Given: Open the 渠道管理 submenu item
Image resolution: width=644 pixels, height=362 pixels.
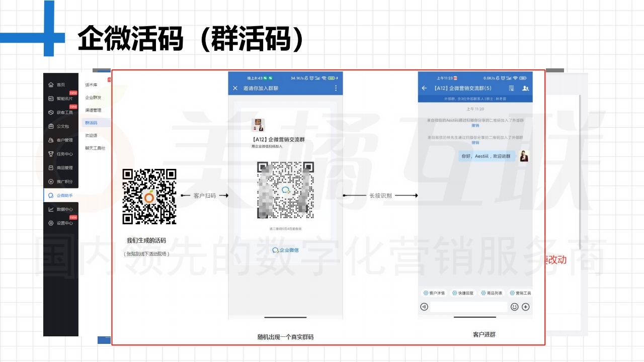Looking at the screenshot, I should [93, 110].
